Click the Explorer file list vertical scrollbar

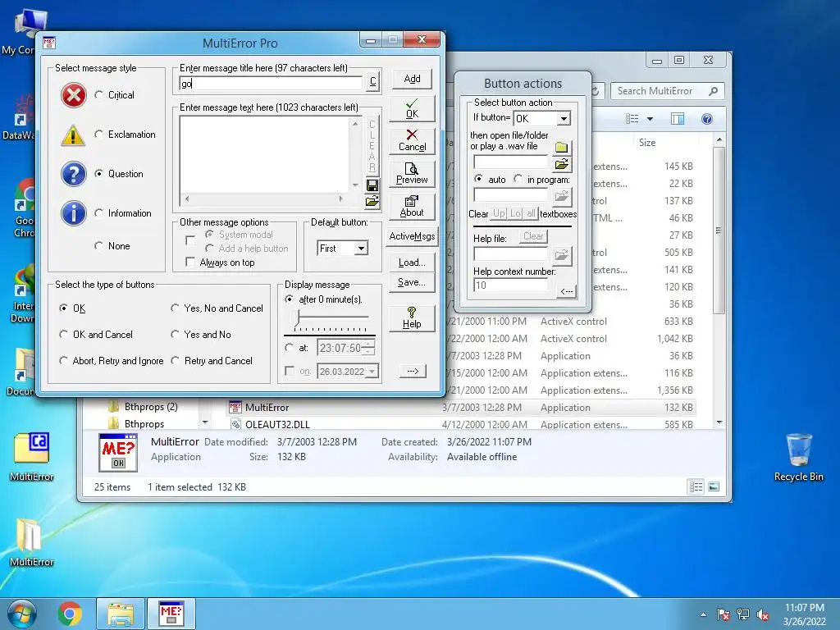tap(719, 282)
